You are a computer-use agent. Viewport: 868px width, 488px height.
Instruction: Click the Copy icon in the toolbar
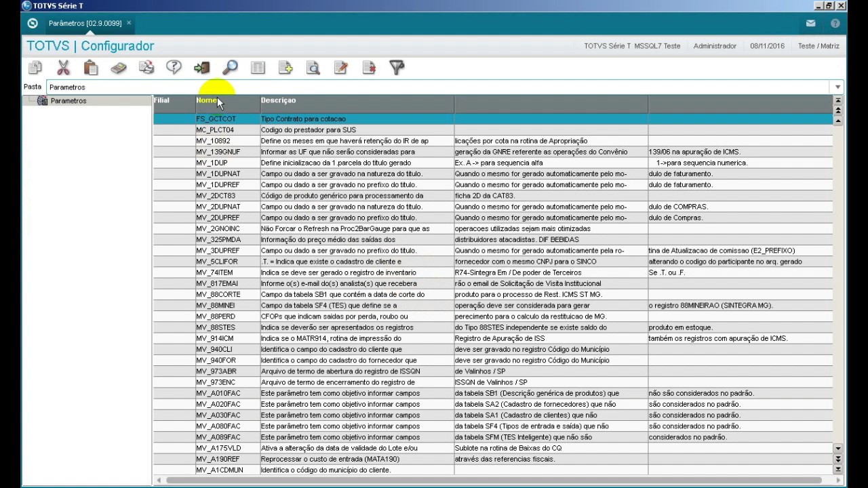[35, 67]
